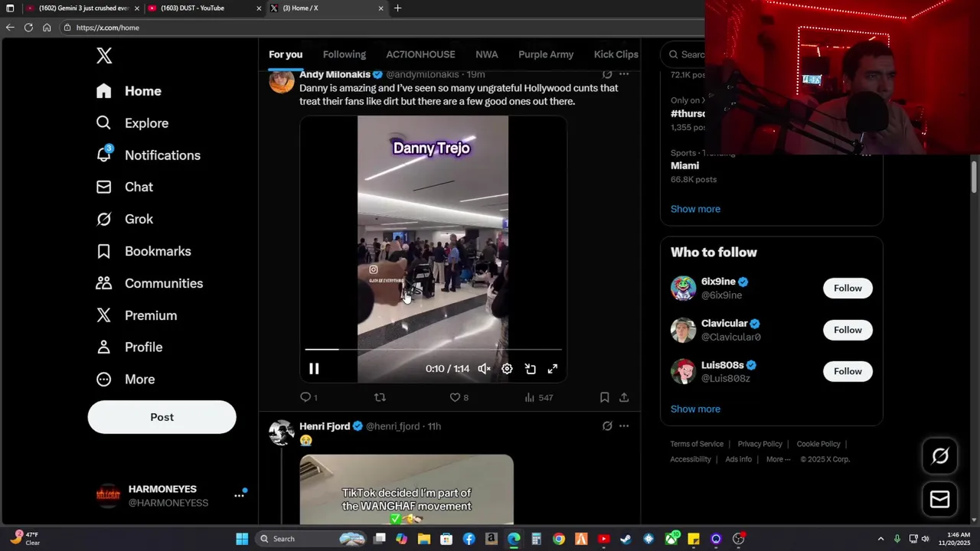This screenshot has height=551, width=980.
Task: Open Terms of Service link
Action: tap(697, 444)
